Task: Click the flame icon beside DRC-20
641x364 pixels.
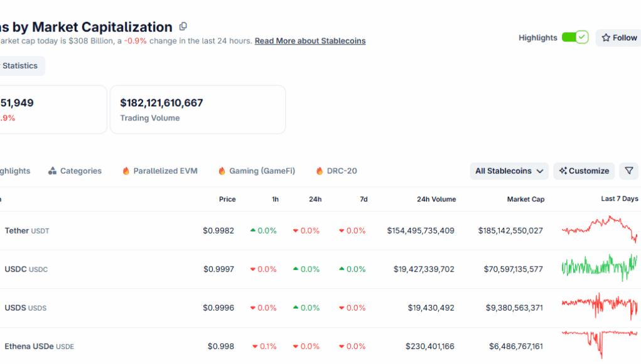Action: coord(320,171)
